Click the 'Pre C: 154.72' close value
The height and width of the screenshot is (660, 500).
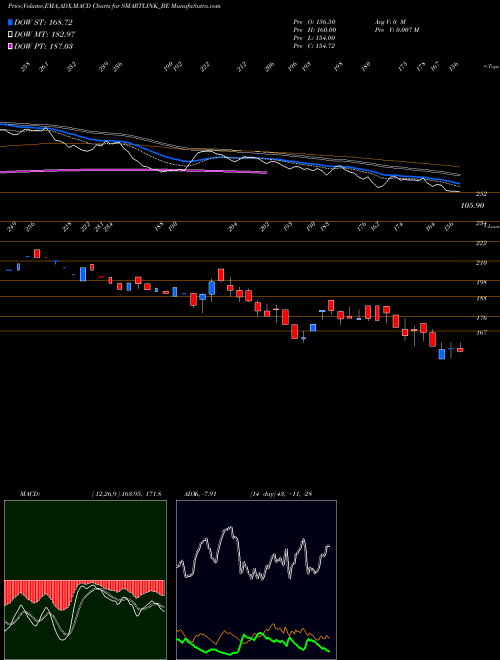coord(314,46)
